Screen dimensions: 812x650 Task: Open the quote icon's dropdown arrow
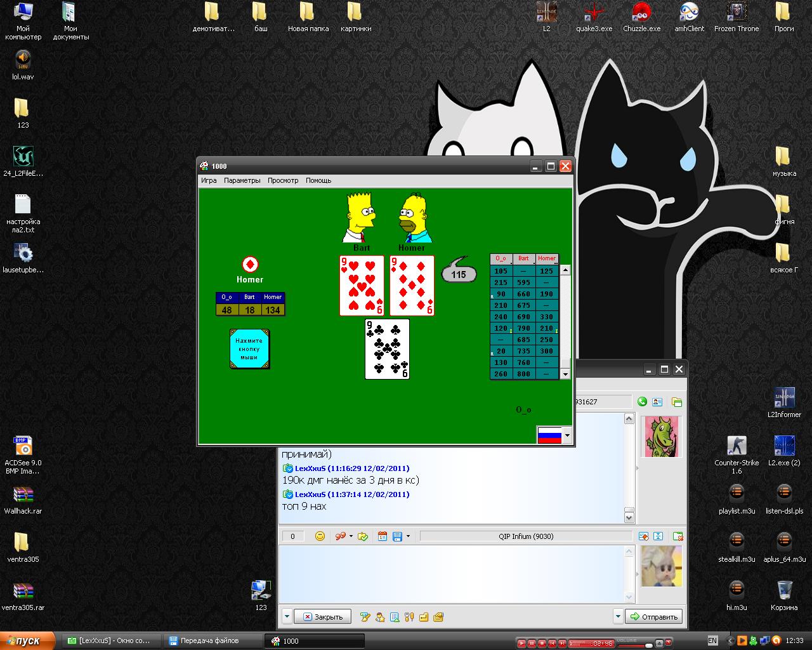click(351, 536)
